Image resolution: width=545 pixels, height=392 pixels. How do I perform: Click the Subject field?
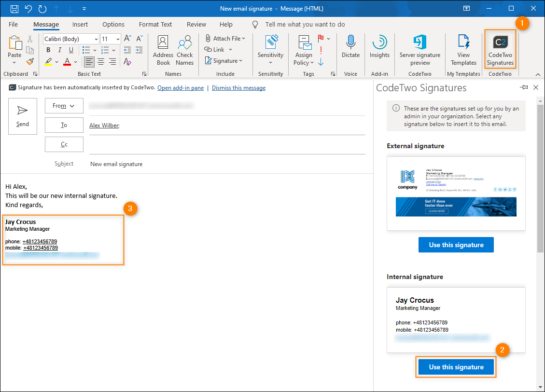[227, 164]
